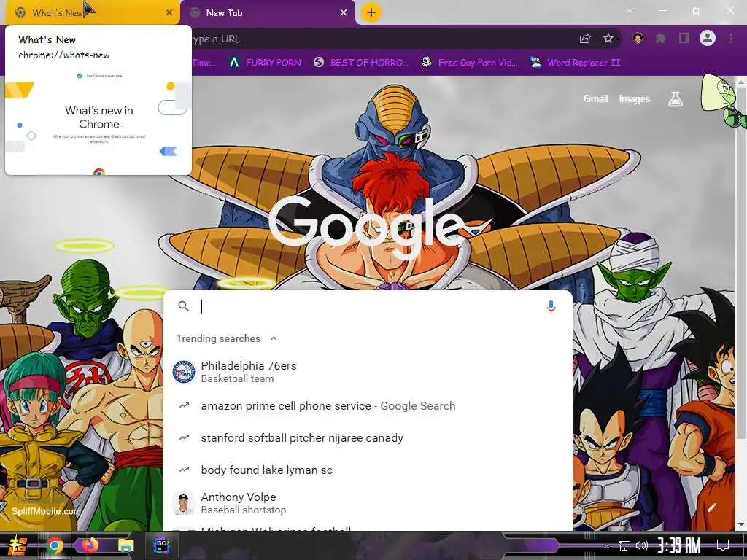The image size is (747, 560).
Task: Open the Extensions puzzle menu
Action: click(x=661, y=38)
